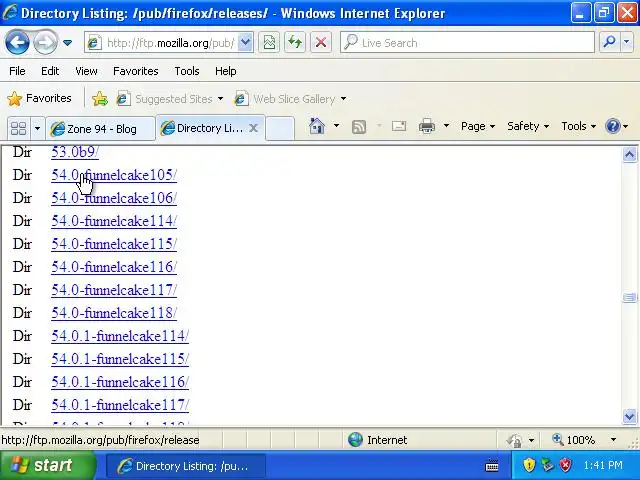Click the RSS Feeds icon
The height and width of the screenshot is (480, 640).
tap(359, 127)
